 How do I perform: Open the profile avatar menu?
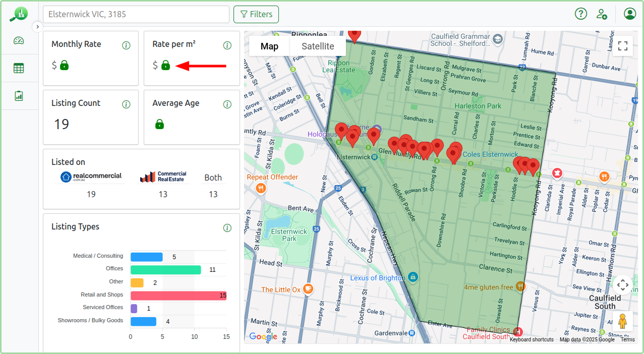click(629, 14)
